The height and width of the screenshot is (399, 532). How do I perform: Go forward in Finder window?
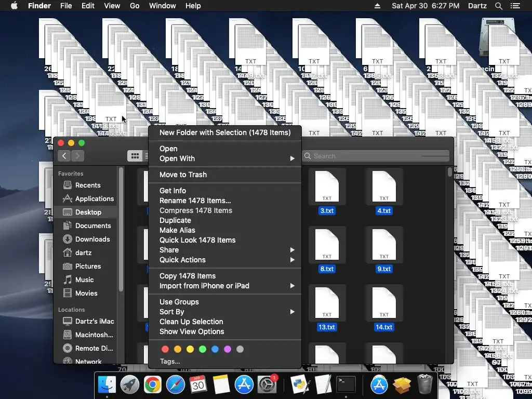point(77,156)
